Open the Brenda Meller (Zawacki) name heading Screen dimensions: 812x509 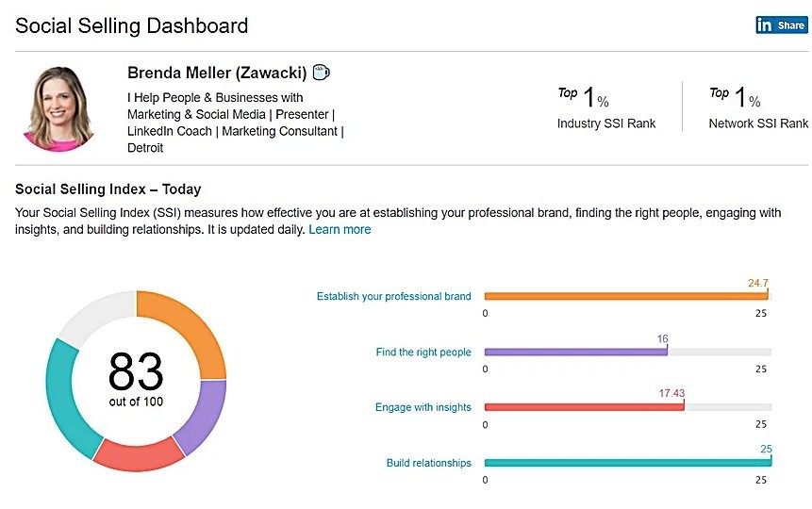tap(217, 73)
